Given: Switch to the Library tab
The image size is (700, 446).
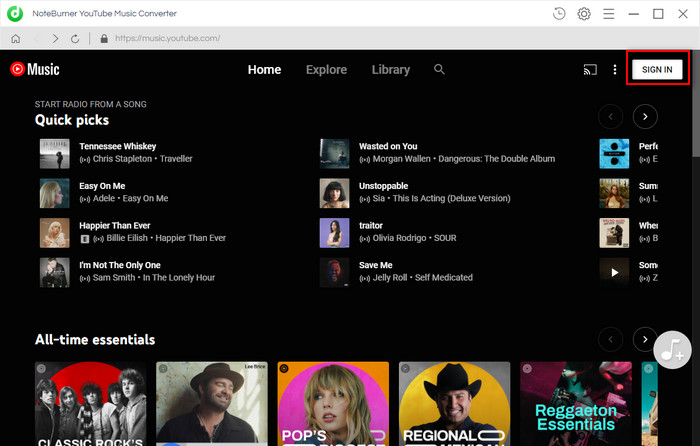Looking at the screenshot, I should point(391,70).
